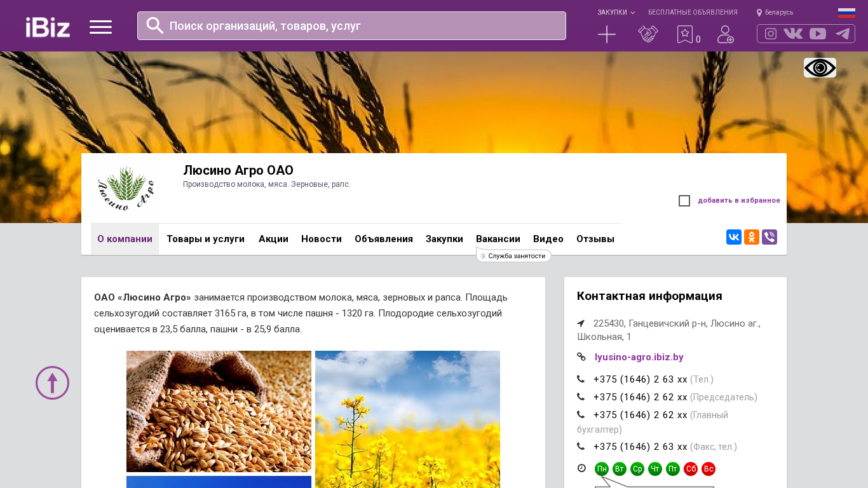Reveal the Главный бухгалтер phone number
Image resolution: width=868 pixels, height=488 pixels.
(x=641, y=415)
